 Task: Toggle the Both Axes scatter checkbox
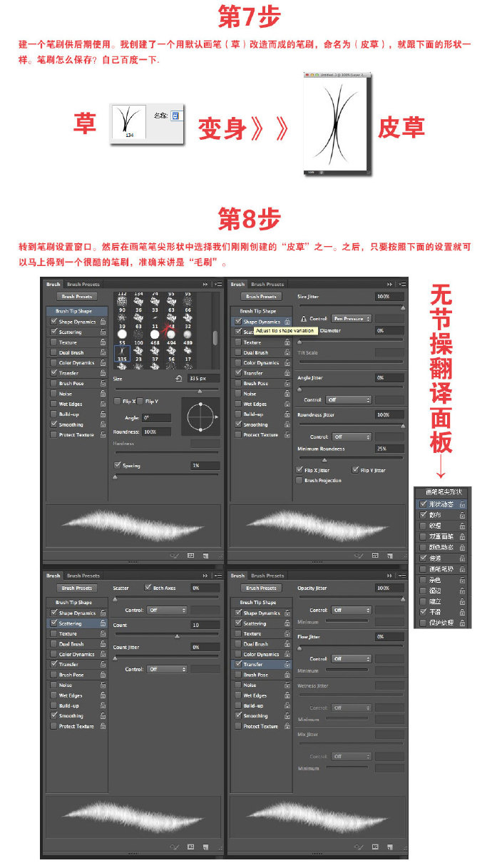point(148,588)
